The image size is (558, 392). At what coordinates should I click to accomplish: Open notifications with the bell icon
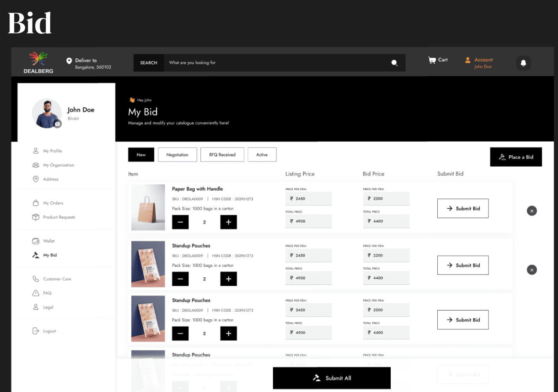tap(523, 63)
